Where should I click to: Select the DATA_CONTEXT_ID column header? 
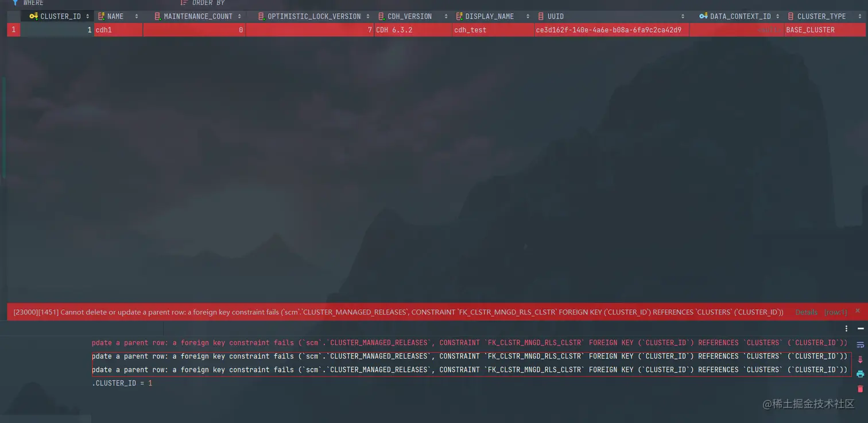pyautogui.click(x=737, y=16)
